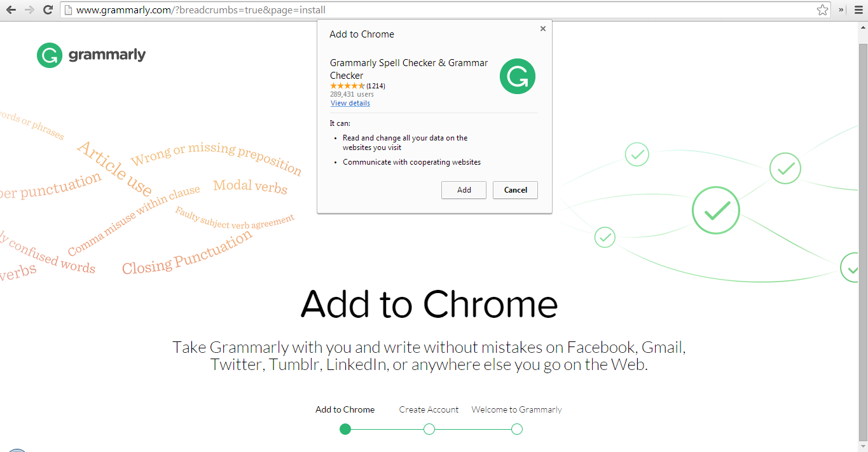Click the Grammarly extension icon in the dialog

tap(517, 76)
